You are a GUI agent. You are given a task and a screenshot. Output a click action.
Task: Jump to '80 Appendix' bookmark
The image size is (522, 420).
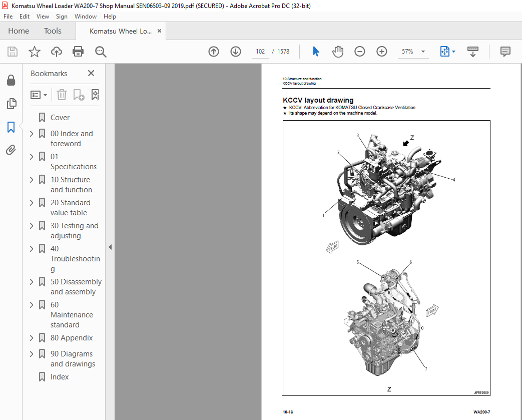(x=72, y=338)
